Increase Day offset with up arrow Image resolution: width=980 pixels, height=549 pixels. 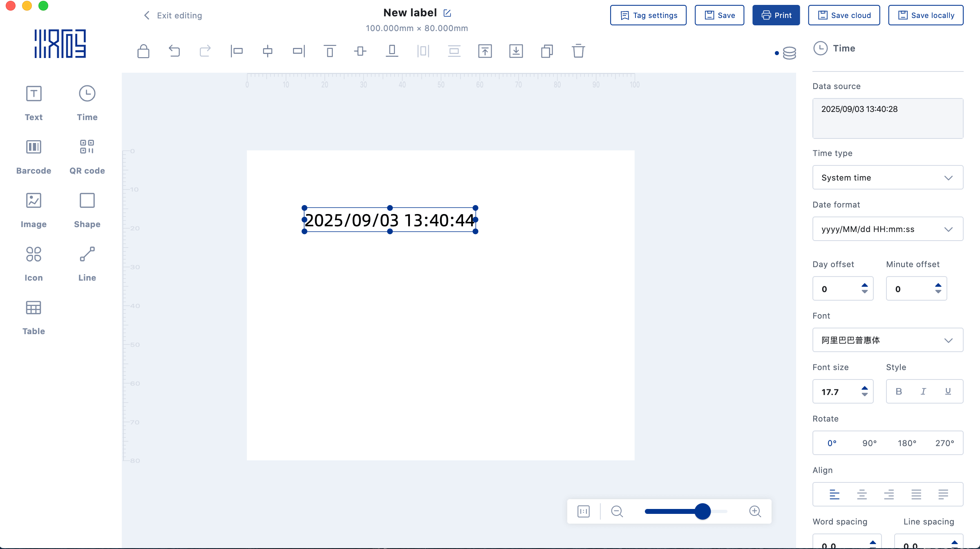(x=865, y=285)
